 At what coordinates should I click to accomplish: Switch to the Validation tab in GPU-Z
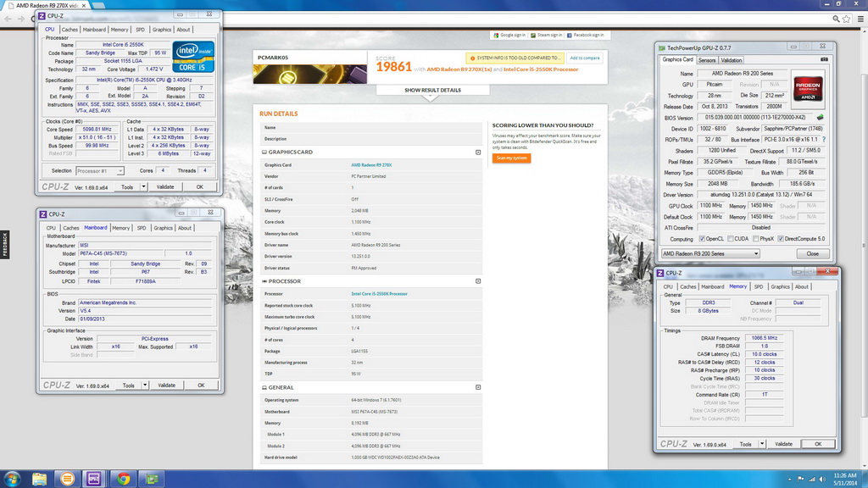732,60
